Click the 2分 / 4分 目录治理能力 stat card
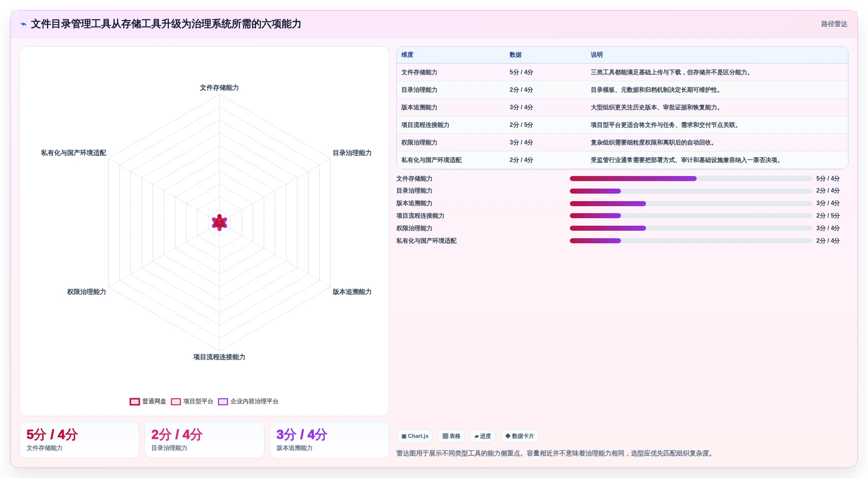This screenshot has height=478, width=868. click(204, 440)
